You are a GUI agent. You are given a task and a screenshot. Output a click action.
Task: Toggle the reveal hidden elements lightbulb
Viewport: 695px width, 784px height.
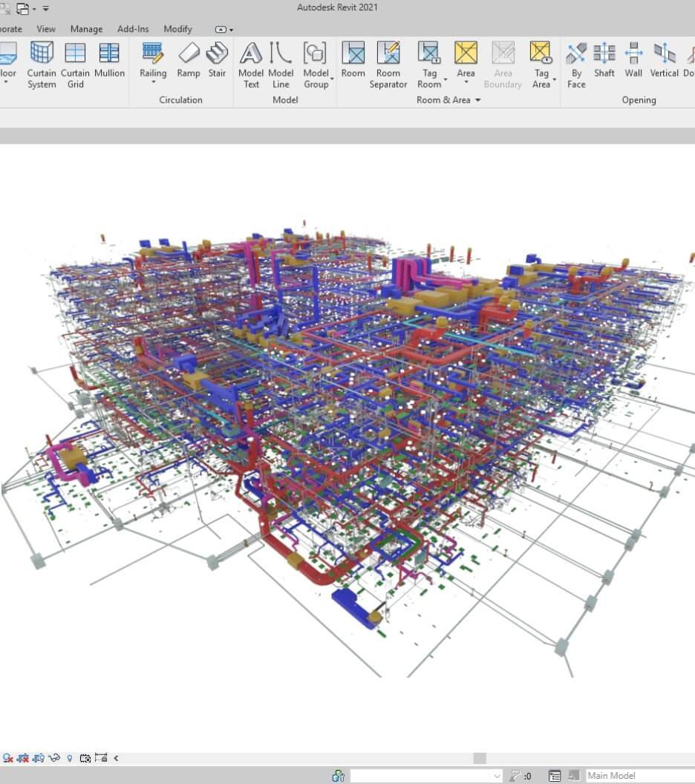[70, 758]
